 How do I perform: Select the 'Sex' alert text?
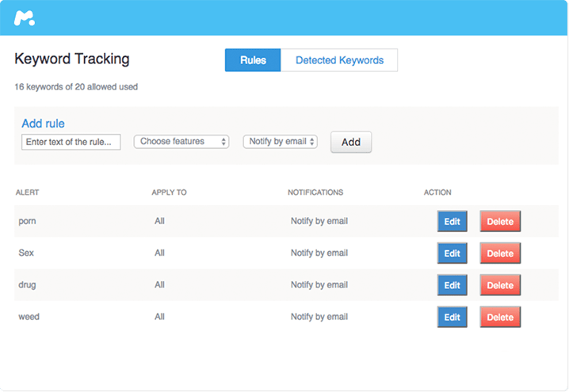[26, 253]
